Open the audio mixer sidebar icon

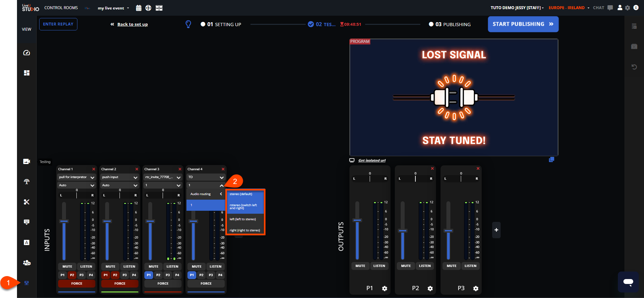[26, 283]
